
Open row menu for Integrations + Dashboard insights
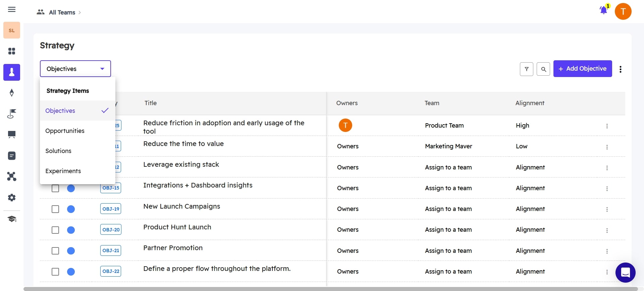click(607, 189)
